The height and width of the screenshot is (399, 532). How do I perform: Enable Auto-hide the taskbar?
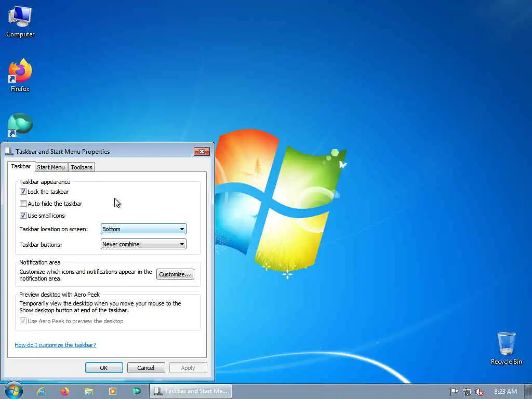pyautogui.click(x=23, y=204)
